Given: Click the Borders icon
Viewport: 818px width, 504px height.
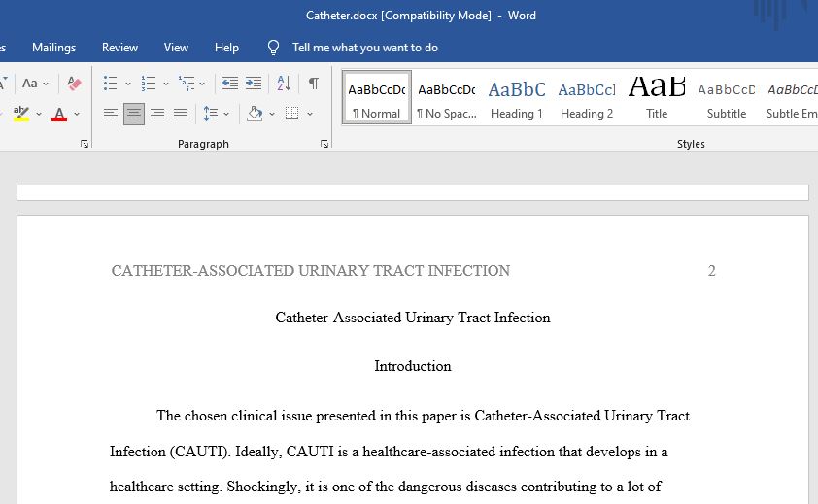Looking at the screenshot, I should tap(292, 114).
